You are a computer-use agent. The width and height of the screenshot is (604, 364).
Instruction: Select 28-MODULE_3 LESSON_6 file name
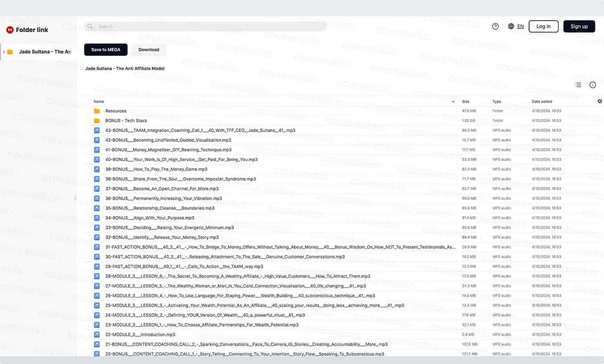(238, 276)
